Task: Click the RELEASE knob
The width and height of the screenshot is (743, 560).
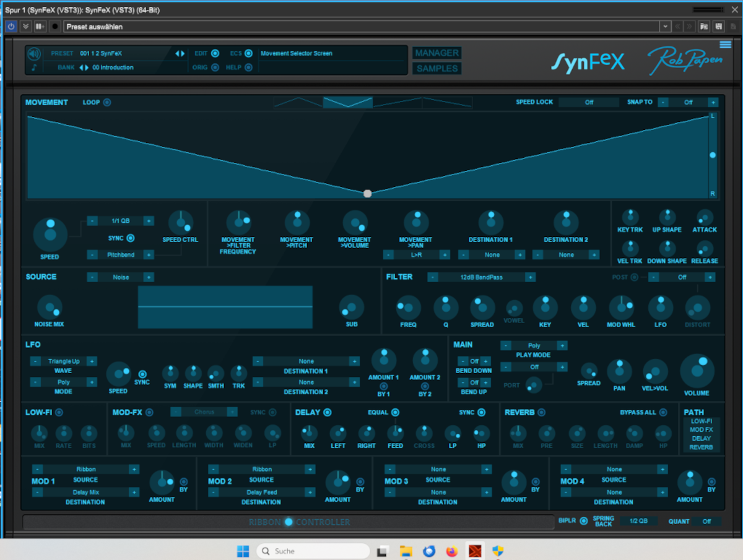Action: (705, 249)
